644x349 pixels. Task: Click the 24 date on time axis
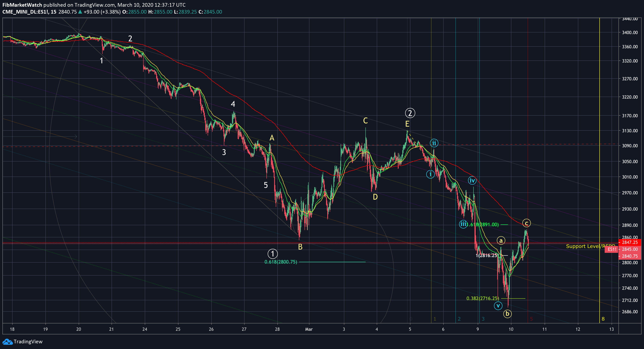(x=145, y=329)
